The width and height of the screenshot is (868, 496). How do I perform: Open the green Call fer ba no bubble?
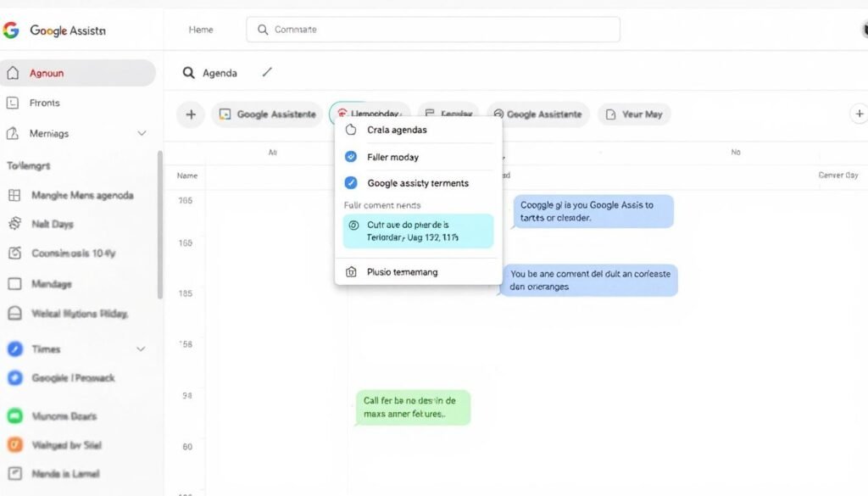pyautogui.click(x=413, y=408)
